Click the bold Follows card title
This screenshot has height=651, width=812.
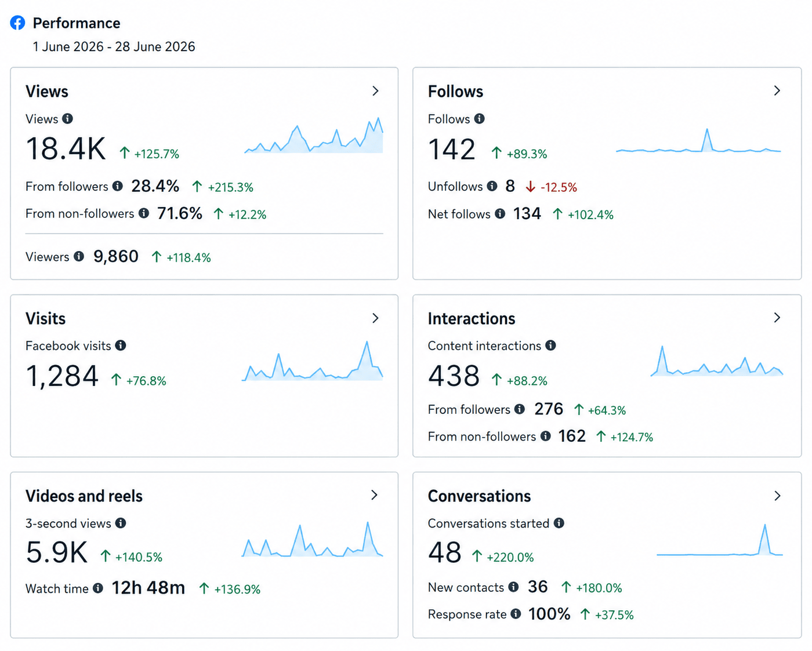(455, 92)
